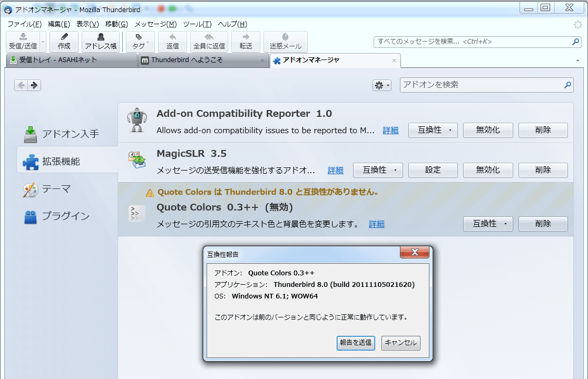Click the Quote Colors incompatibility warning icon
The height and width of the screenshot is (379, 588).
tap(150, 193)
